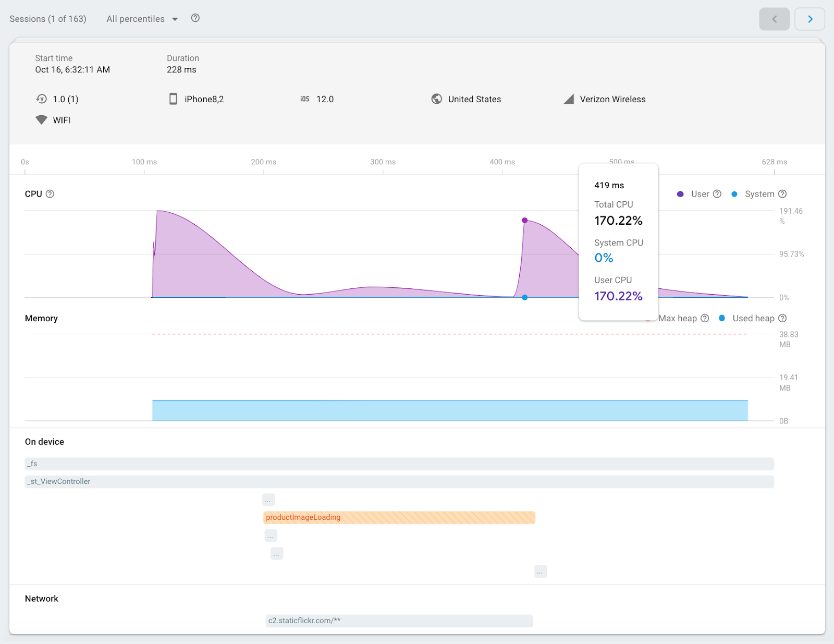The image size is (834, 644).
Task: Select the _st_ViewController trace bar
Action: click(399, 481)
